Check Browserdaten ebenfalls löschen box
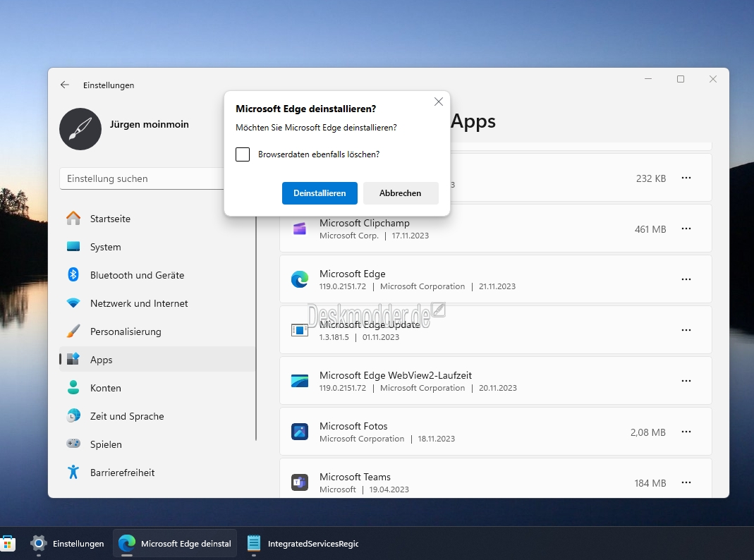Viewport: 754px width, 560px height. click(x=243, y=154)
